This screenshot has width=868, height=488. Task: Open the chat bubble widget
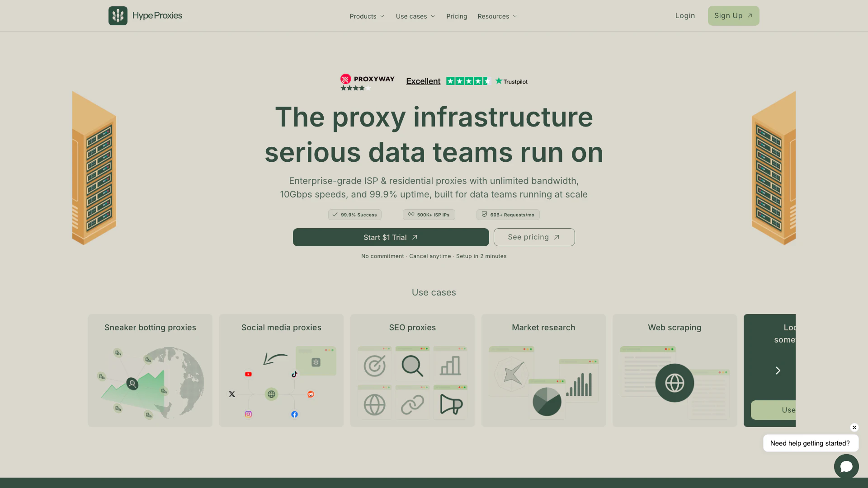coord(846,466)
